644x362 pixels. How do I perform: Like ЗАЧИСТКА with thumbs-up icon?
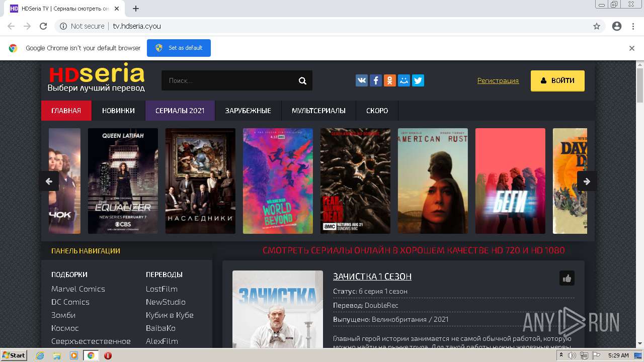[567, 278]
